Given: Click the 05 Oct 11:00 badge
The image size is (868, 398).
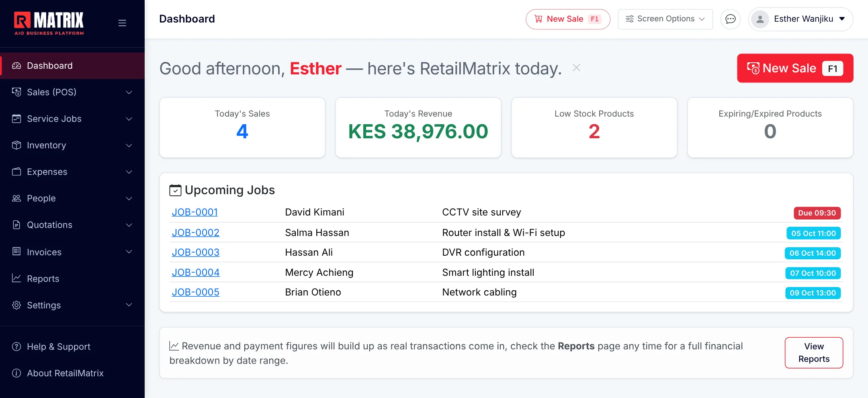Looking at the screenshot, I should [x=813, y=233].
